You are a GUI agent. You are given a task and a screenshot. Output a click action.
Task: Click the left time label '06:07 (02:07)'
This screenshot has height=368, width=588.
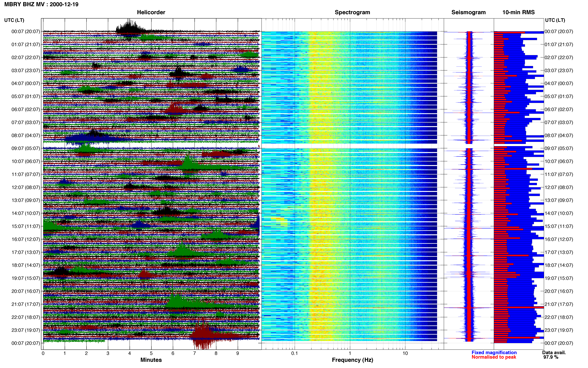click(x=26, y=109)
